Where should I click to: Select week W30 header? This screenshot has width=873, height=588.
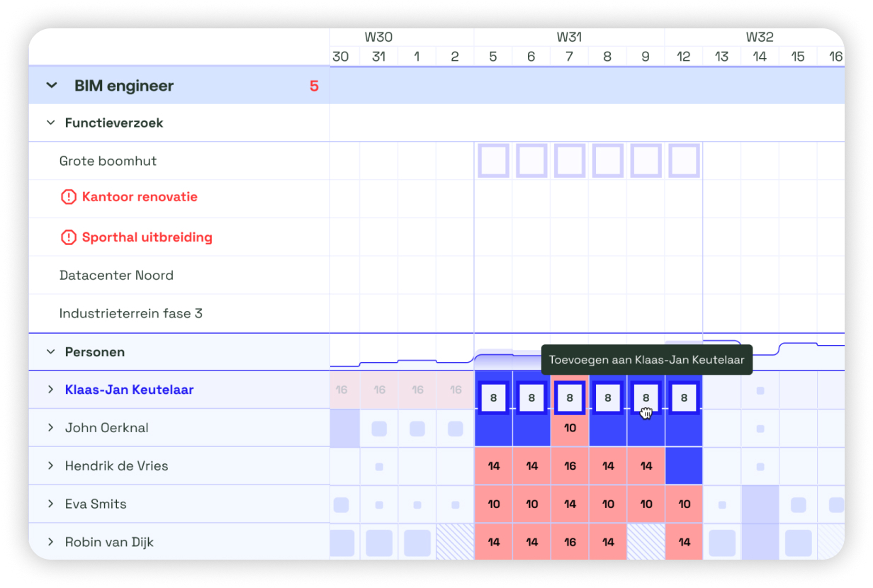[379, 37]
